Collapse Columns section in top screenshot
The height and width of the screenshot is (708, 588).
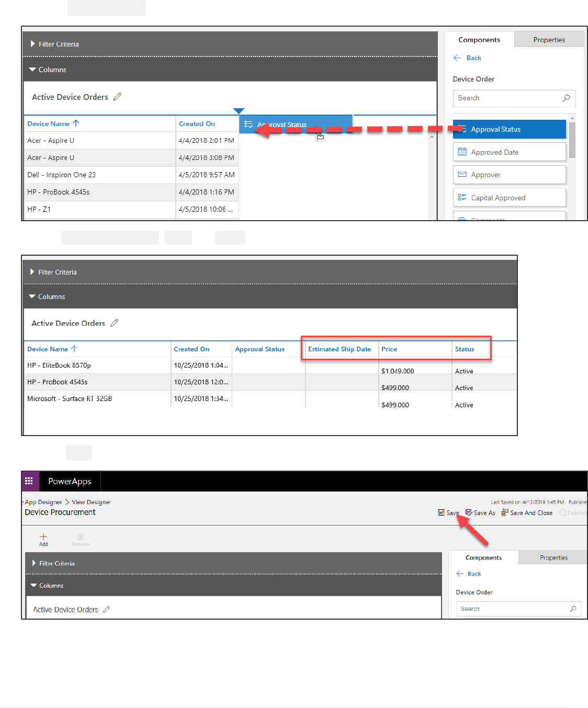[x=32, y=70]
